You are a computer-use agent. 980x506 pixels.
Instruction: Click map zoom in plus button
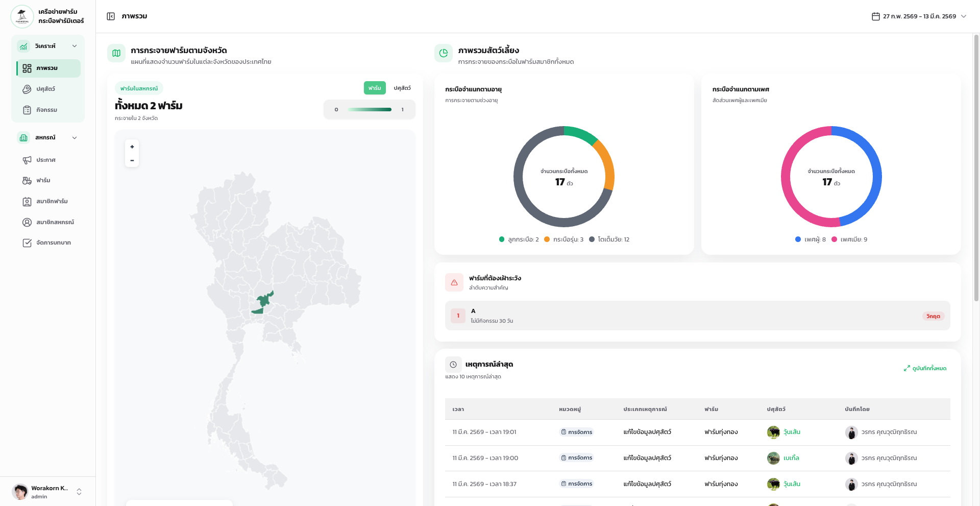tap(132, 147)
